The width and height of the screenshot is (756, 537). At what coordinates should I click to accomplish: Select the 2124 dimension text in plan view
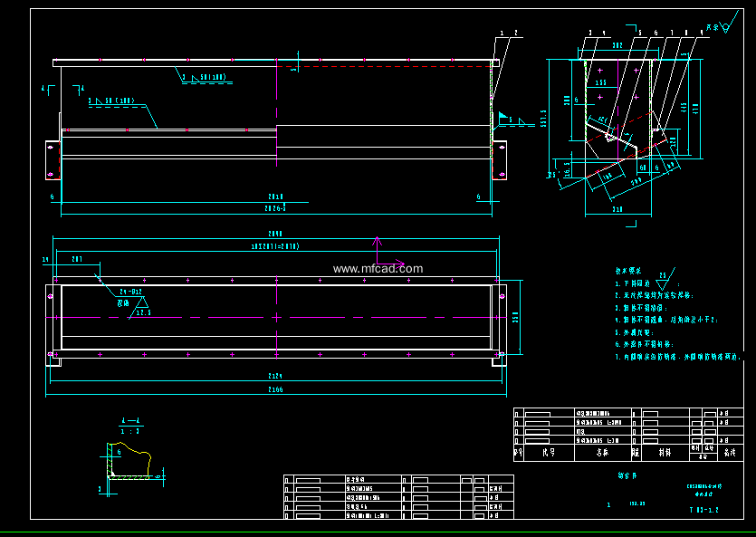[275, 376]
